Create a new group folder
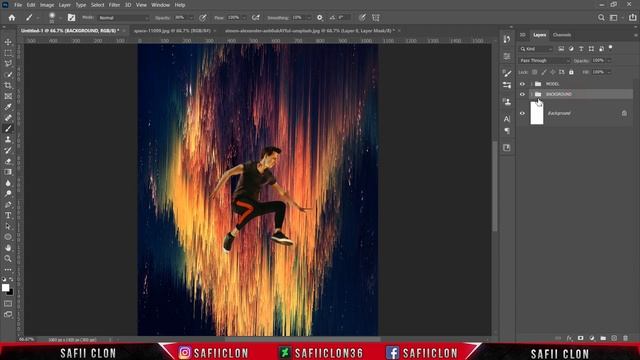 tap(603, 338)
